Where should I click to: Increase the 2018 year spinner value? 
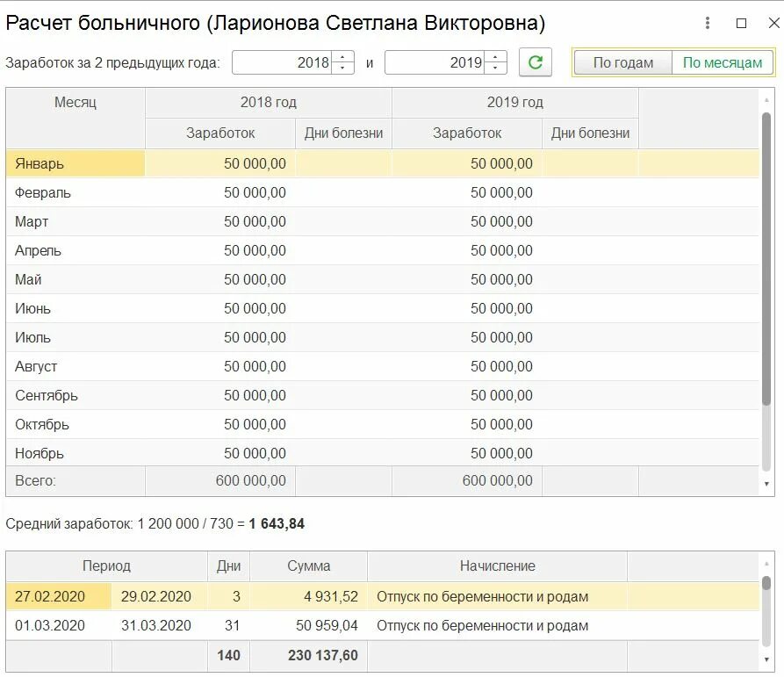pyautogui.click(x=344, y=57)
